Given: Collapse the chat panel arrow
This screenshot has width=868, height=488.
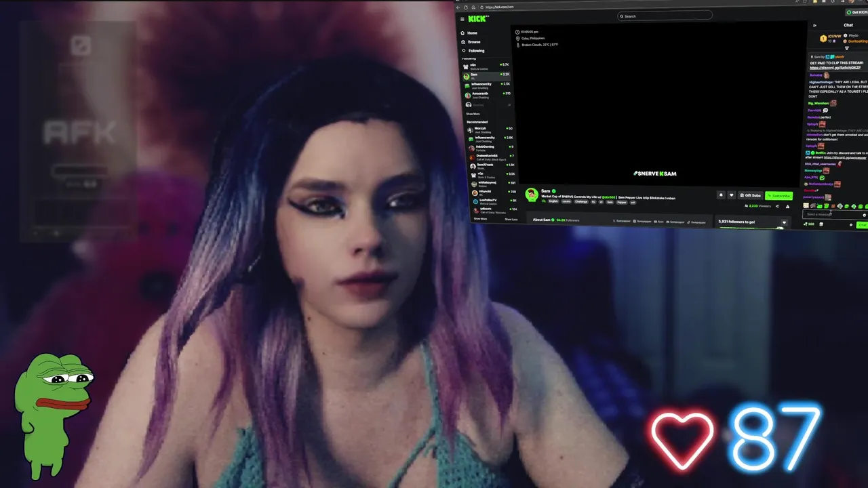Looking at the screenshot, I should point(814,26).
